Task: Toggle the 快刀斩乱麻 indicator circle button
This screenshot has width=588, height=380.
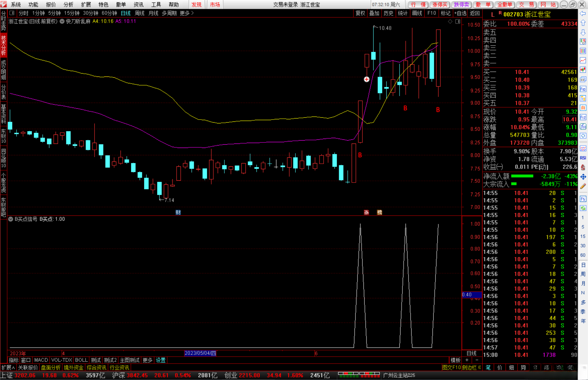Action: click(x=62, y=21)
